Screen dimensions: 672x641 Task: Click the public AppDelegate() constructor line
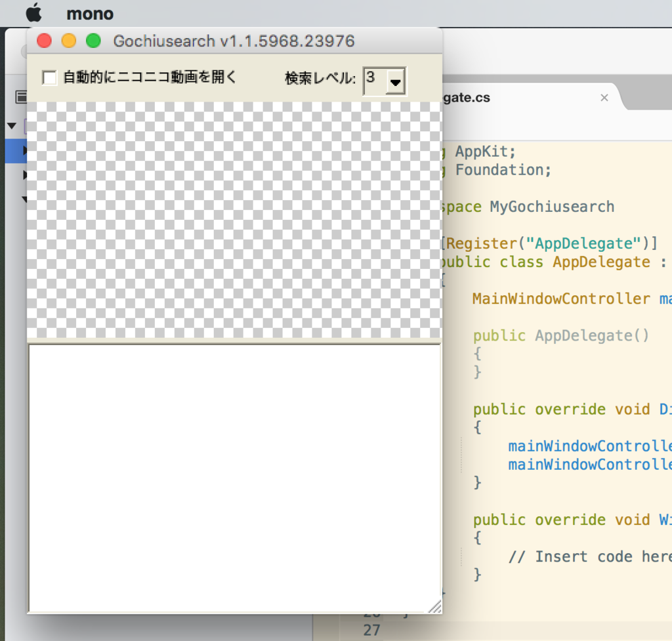[x=561, y=335]
